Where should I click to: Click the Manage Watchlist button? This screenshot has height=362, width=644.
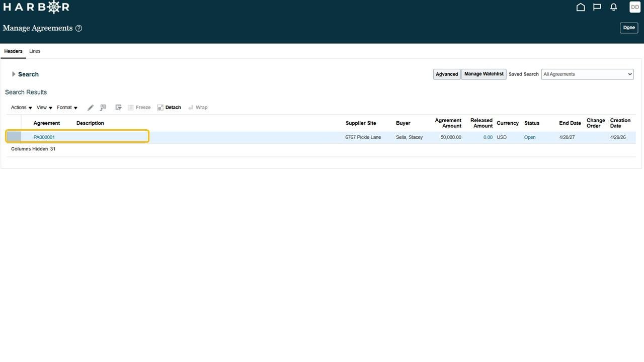pyautogui.click(x=484, y=74)
